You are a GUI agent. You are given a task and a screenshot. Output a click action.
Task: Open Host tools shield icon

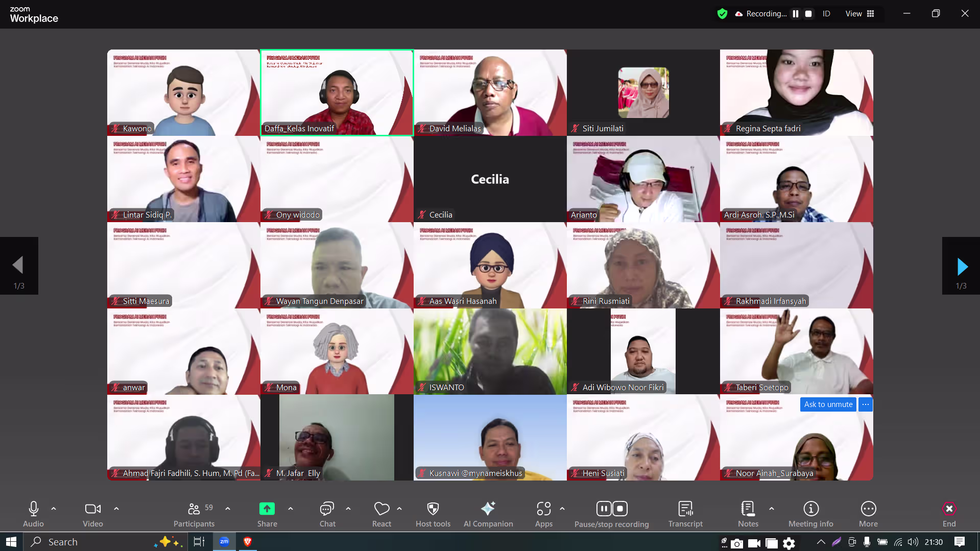(433, 514)
